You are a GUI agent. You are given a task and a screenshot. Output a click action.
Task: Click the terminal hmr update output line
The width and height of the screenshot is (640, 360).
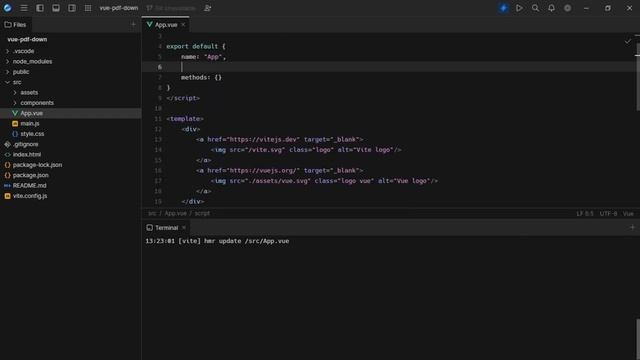coord(217,241)
